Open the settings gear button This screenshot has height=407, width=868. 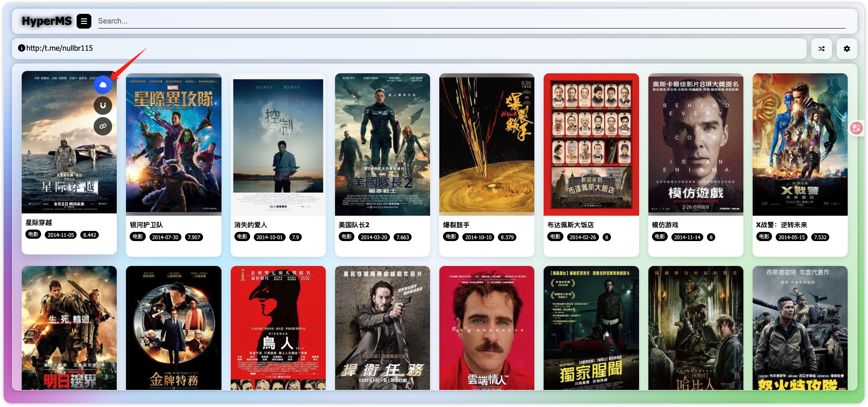847,48
